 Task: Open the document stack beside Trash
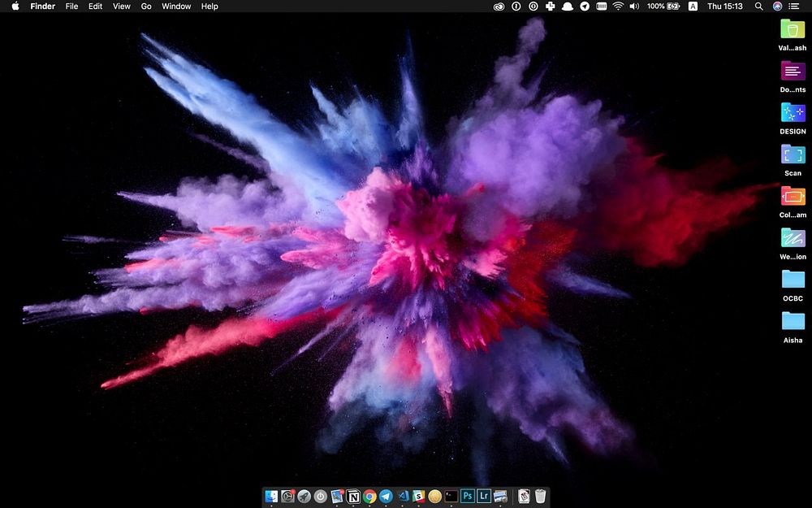point(524,497)
